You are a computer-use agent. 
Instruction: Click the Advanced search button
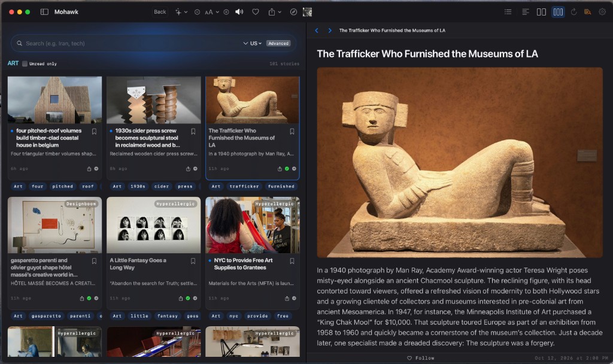[x=278, y=43]
